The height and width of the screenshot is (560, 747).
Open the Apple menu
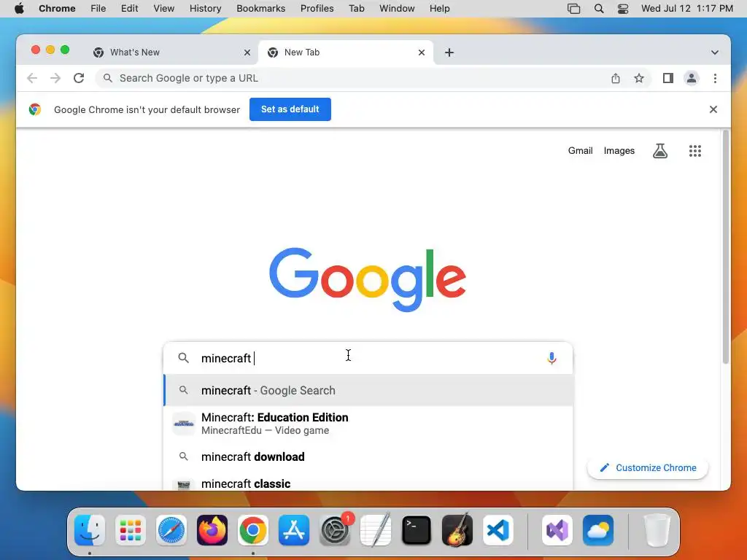pos(19,9)
